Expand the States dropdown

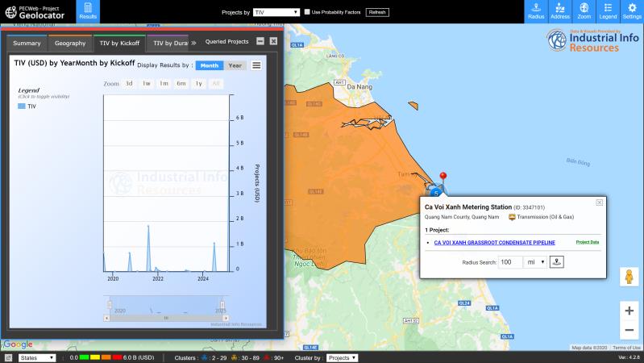tap(36, 357)
